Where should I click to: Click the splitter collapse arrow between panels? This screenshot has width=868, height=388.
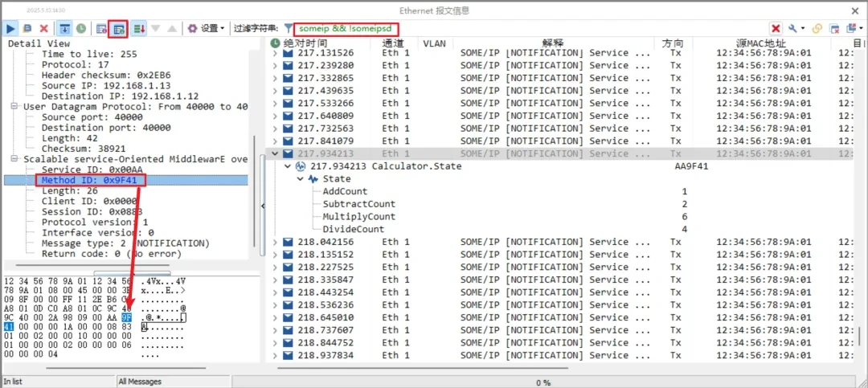click(x=263, y=206)
